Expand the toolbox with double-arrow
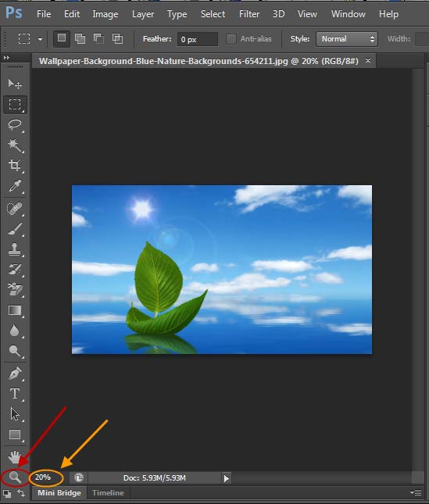The height and width of the screenshot is (504, 429). click(6, 58)
